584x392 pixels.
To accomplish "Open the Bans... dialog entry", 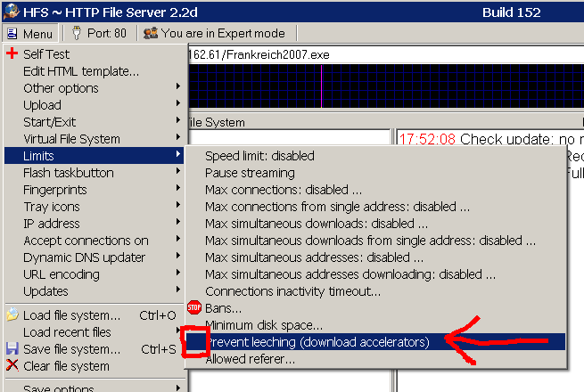I will [x=375, y=308].
